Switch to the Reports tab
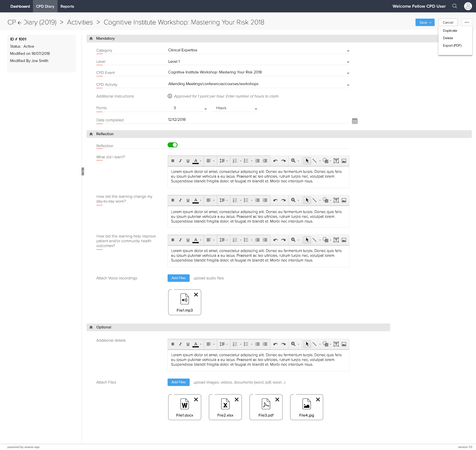Image resolution: width=476 pixels, height=450 pixels. tap(67, 6)
